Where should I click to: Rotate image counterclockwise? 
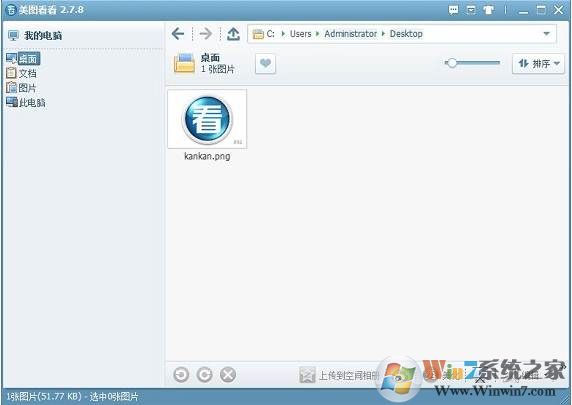(181, 375)
